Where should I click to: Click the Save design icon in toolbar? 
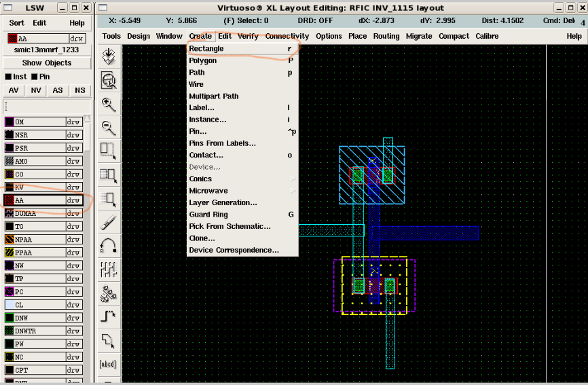coord(109,56)
